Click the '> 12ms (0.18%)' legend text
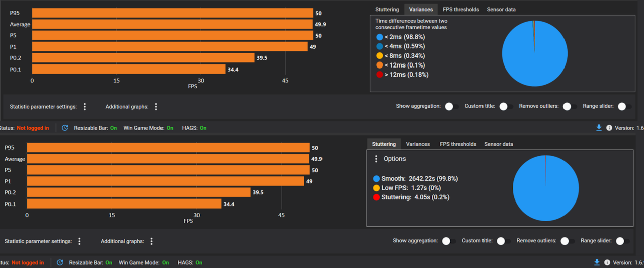This screenshot has height=268, width=644. coord(407,75)
